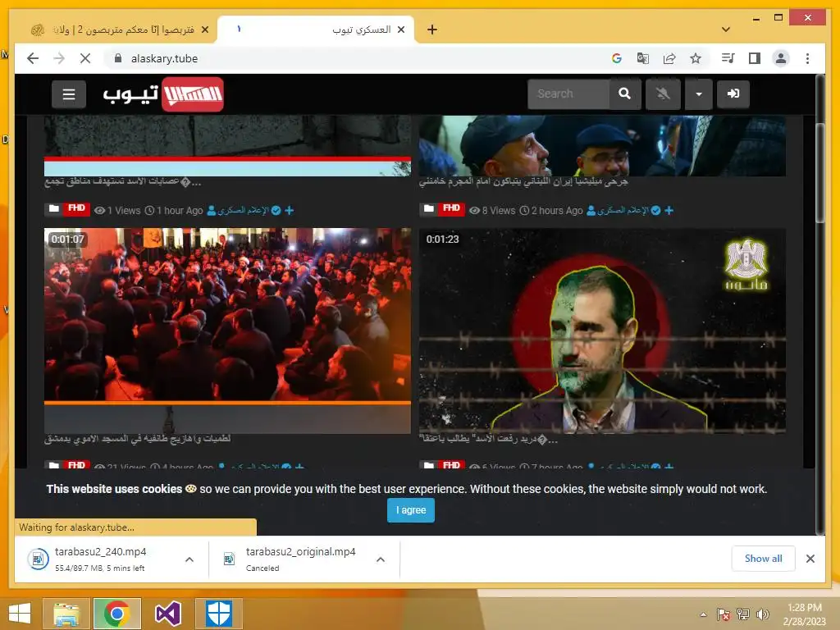Viewport: 840px width, 630px height.
Task: Click the Chrome taskbar icon
Action: (x=116, y=614)
